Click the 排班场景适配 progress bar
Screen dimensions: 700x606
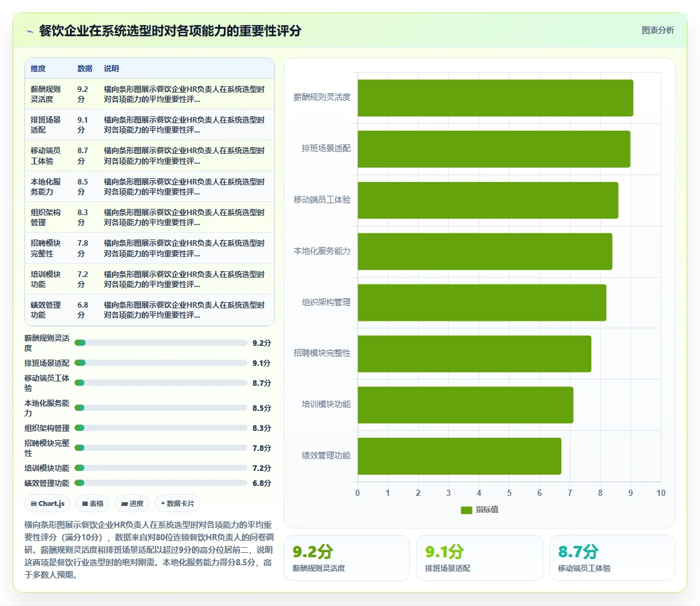pos(161,363)
